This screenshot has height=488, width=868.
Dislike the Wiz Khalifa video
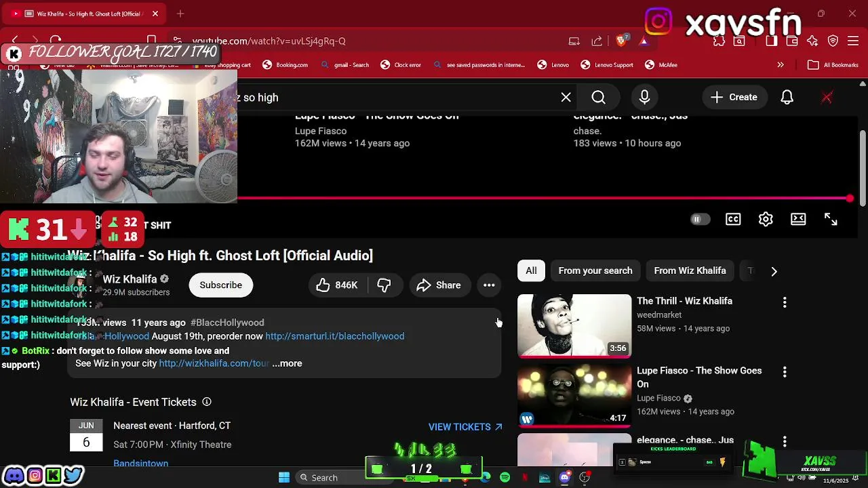[384, 285]
